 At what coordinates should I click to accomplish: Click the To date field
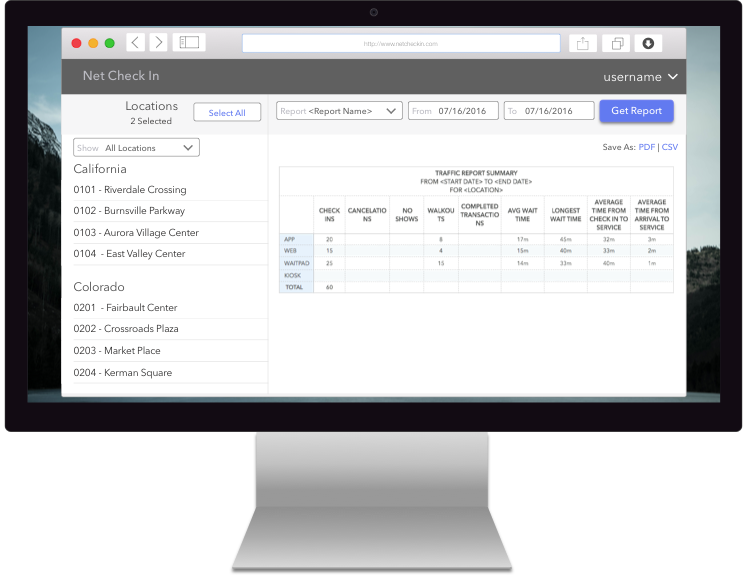pyautogui.click(x=549, y=111)
